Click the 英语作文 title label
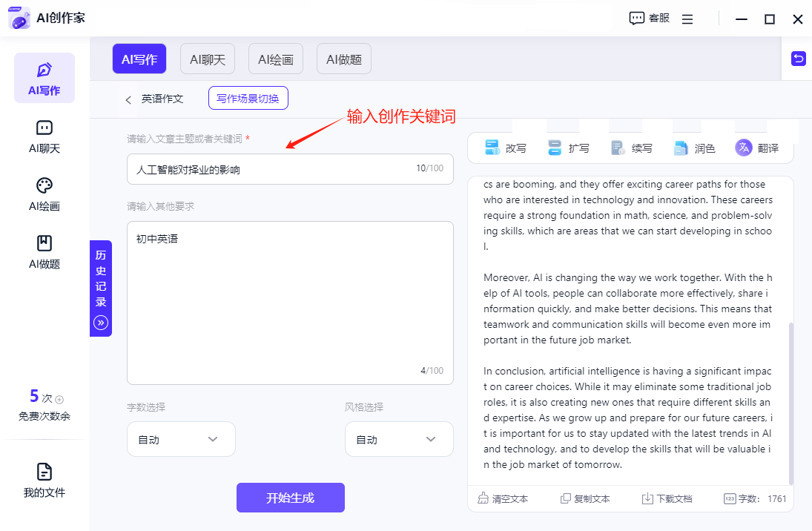 tap(162, 99)
